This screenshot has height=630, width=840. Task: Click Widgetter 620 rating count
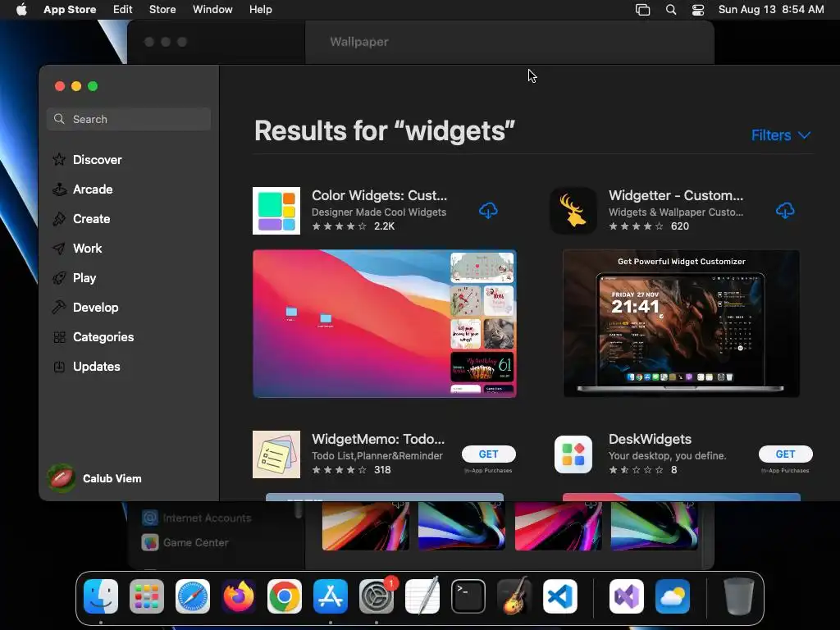tap(680, 226)
